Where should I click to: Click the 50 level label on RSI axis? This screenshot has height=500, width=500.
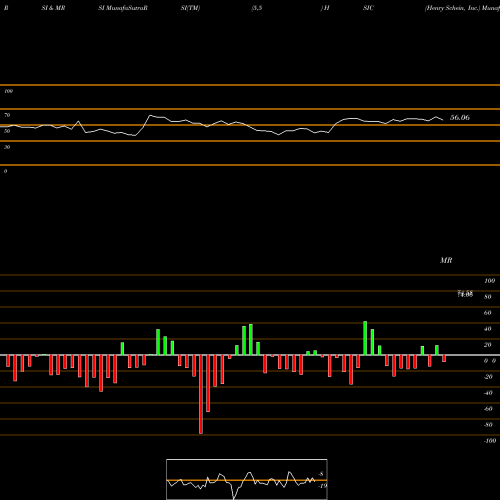(7, 131)
